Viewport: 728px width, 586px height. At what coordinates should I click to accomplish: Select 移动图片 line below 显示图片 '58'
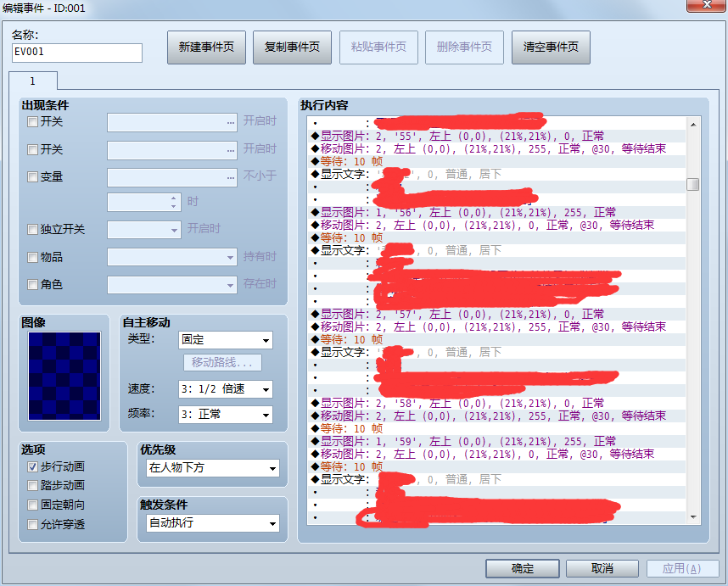point(496,416)
